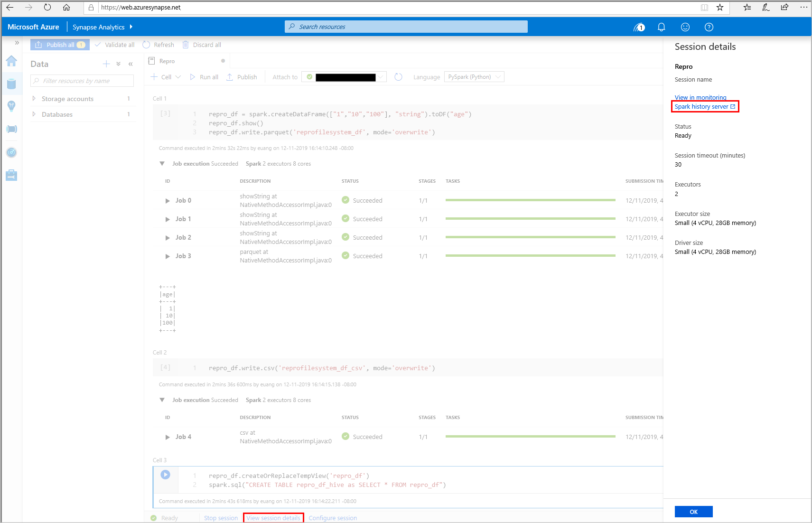Discard all changes
Screen dimensions: 812x523
202,45
